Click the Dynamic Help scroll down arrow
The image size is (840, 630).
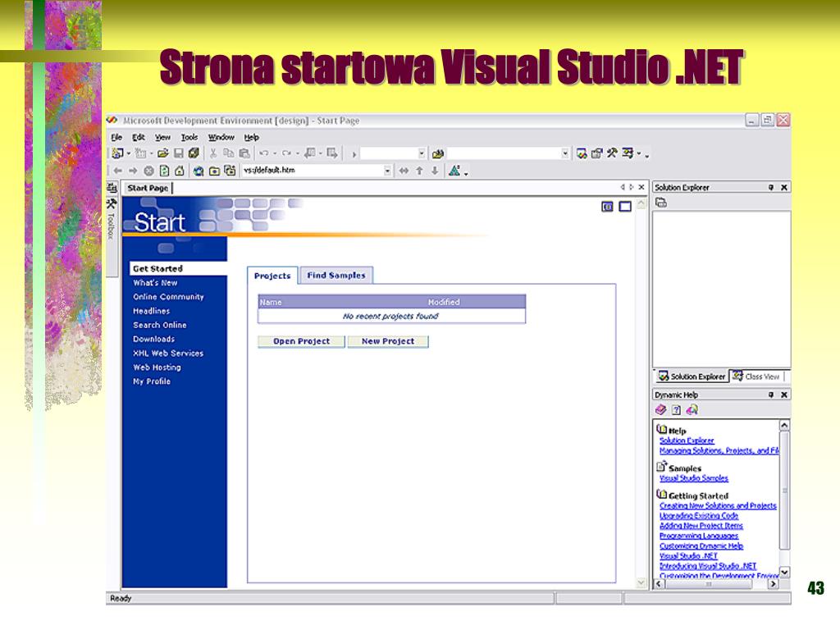[784, 572]
